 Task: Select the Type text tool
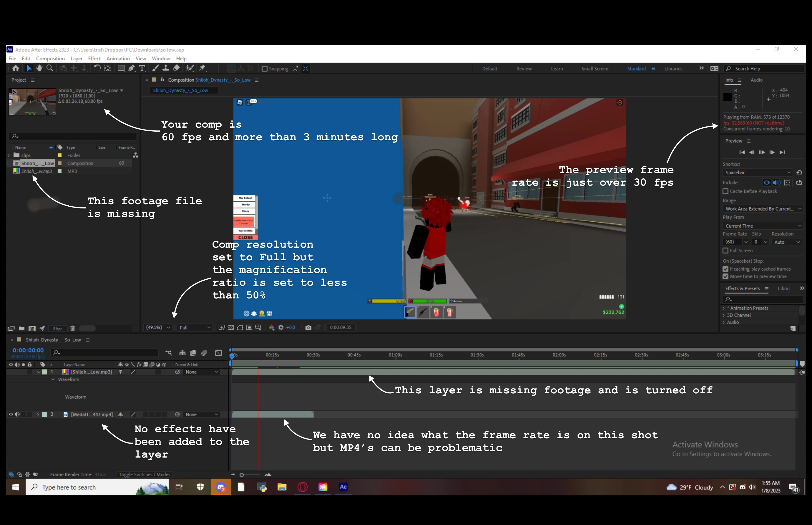coord(142,68)
